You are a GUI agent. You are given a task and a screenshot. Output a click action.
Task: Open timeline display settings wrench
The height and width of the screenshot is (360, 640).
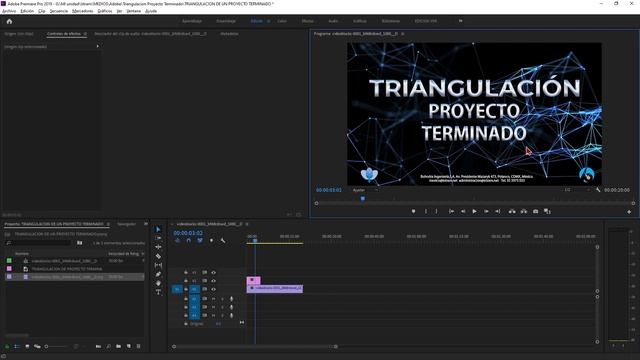click(x=223, y=240)
